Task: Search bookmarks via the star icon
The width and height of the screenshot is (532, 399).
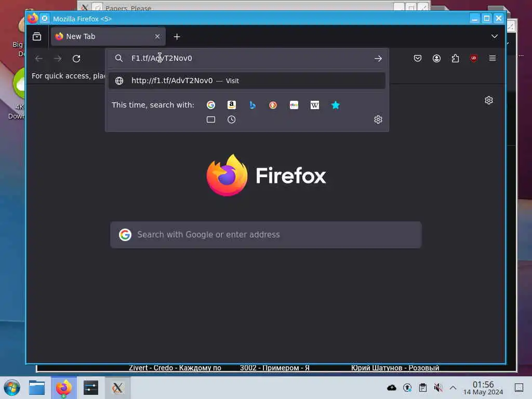Action: [x=336, y=105]
